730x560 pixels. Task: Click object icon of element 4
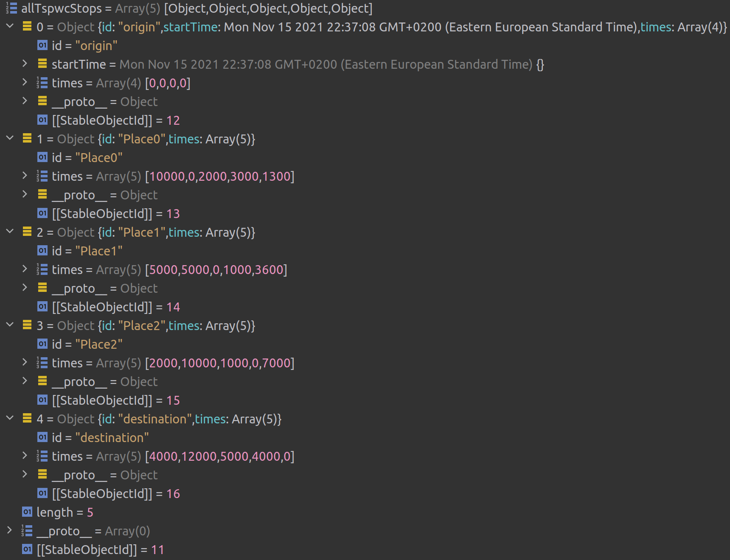point(27,418)
